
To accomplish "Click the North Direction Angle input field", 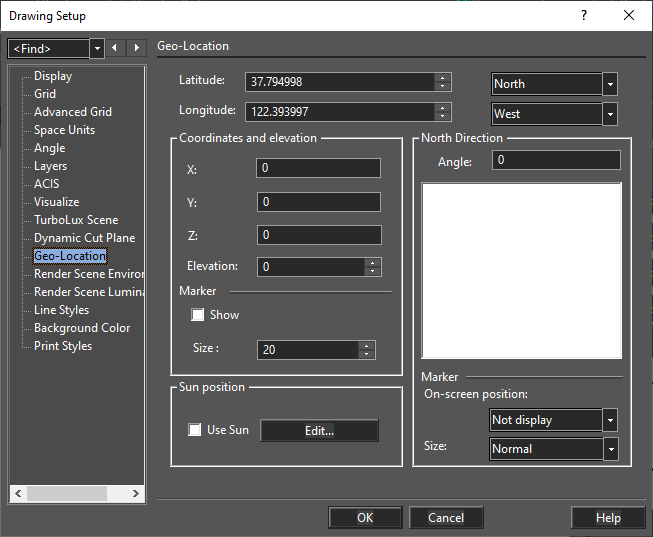I will point(556,160).
